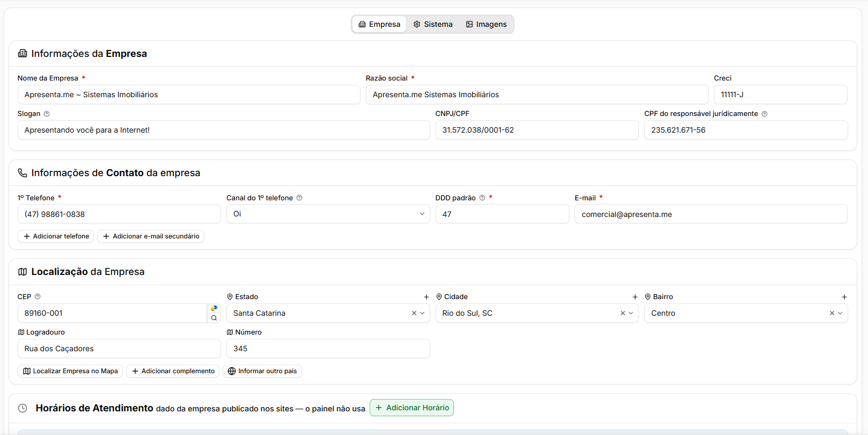Click the colored icon beside CEP field
Image resolution: width=868 pixels, height=435 pixels.
coord(214,308)
